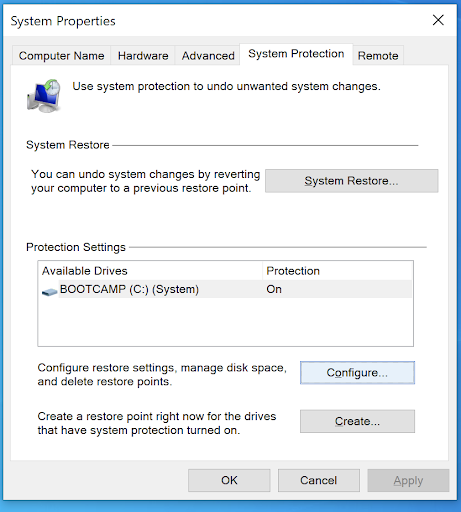The height and width of the screenshot is (512, 461).
Task: Select the System Protection tab
Action: coord(296,54)
